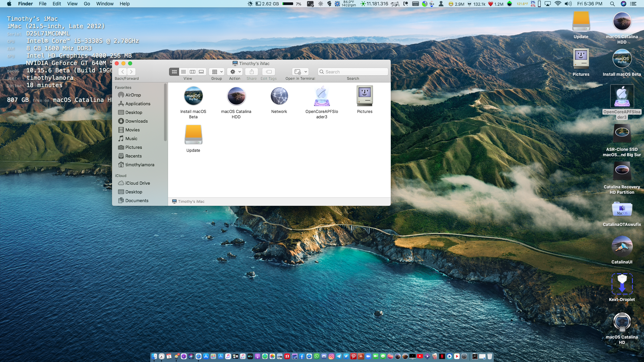Select the Network item in the Finder window

[279, 101]
